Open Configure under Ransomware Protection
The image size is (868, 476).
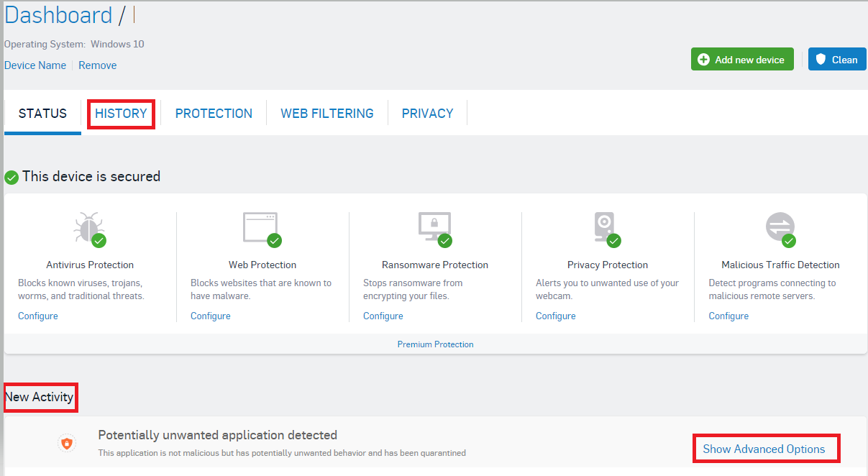coord(383,316)
